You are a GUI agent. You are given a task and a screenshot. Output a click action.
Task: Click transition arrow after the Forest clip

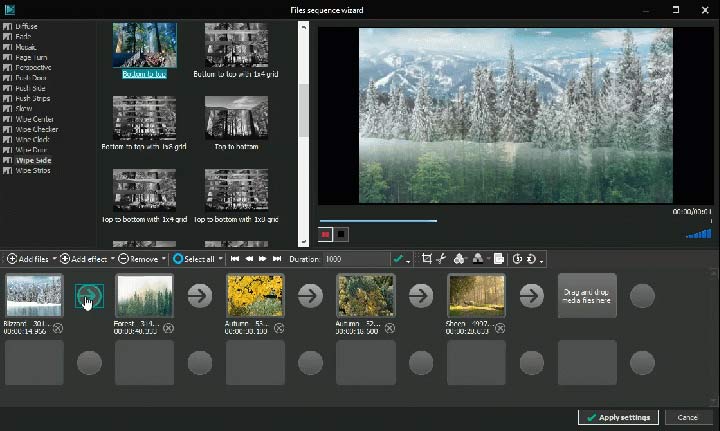click(200, 296)
